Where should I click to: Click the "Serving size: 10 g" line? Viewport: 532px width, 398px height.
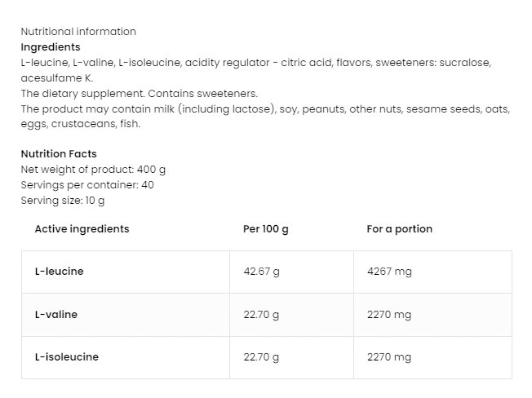click(63, 200)
